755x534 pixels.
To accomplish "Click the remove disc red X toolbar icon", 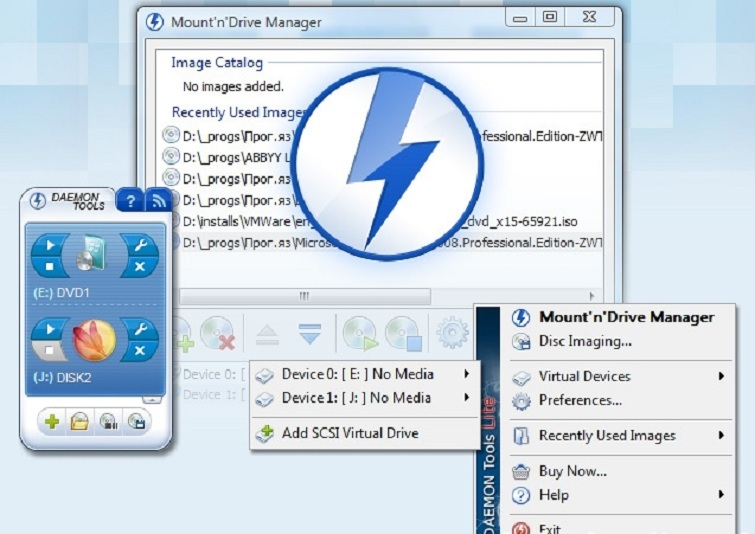I will 216,332.
